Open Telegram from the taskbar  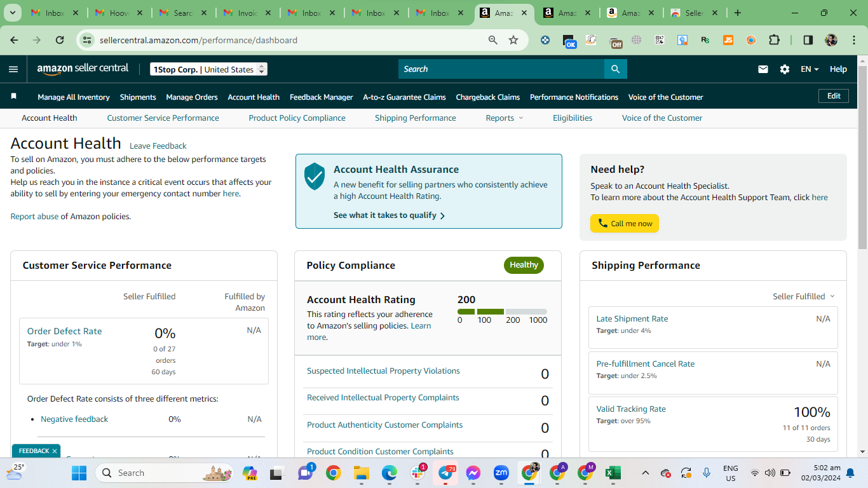446,473
